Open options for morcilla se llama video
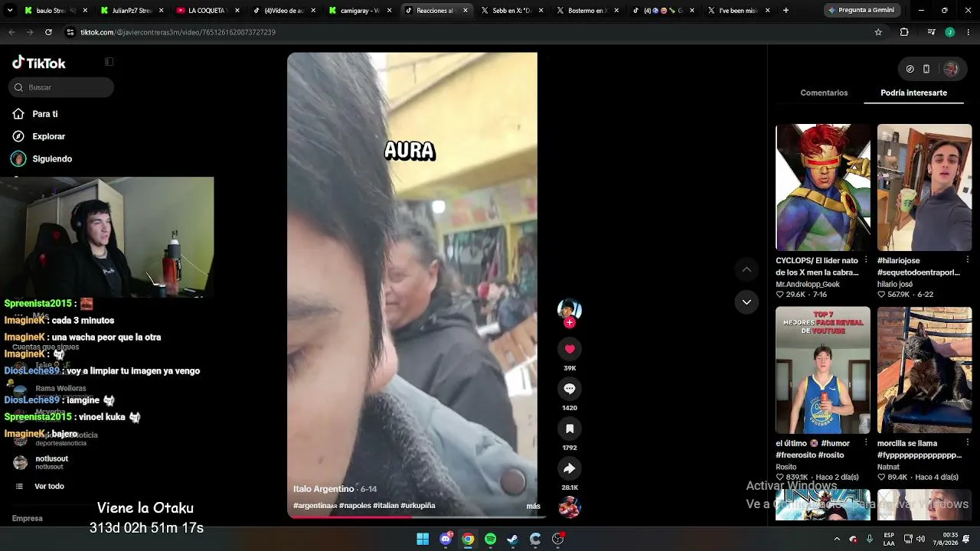Viewport: 980px width, 551px height. (x=968, y=442)
